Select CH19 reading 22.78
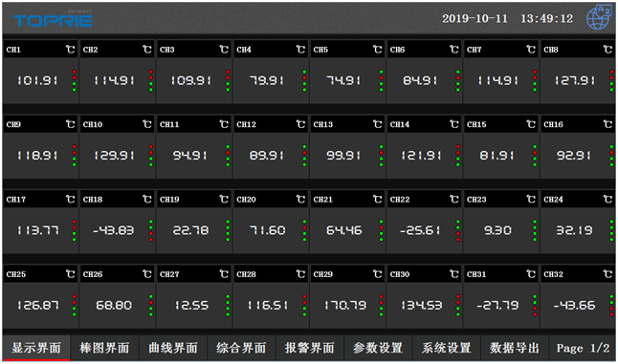This screenshot has width=618, height=364. click(190, 230)
